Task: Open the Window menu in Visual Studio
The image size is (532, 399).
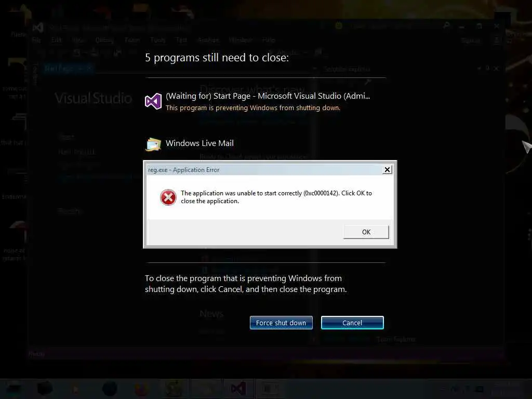Action: [240, 40]
